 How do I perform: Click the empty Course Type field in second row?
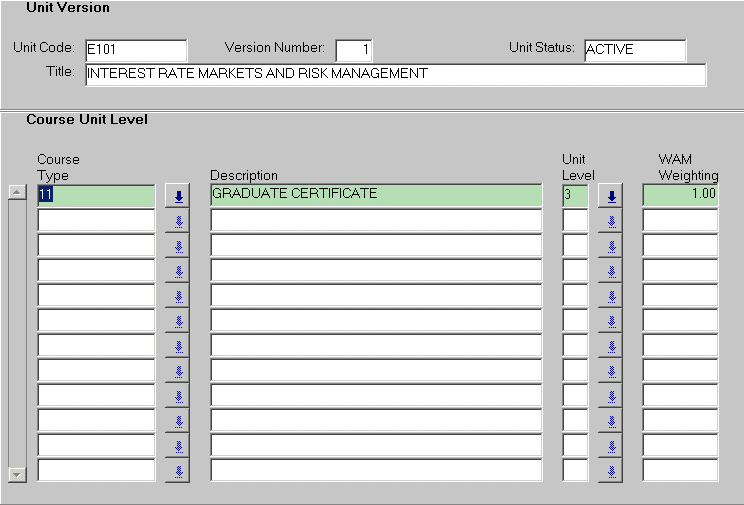click(x=96, y=220)
